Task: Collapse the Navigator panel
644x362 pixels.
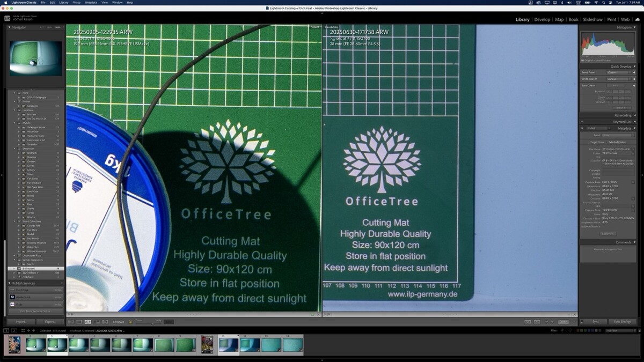Action: click(9, 27)
